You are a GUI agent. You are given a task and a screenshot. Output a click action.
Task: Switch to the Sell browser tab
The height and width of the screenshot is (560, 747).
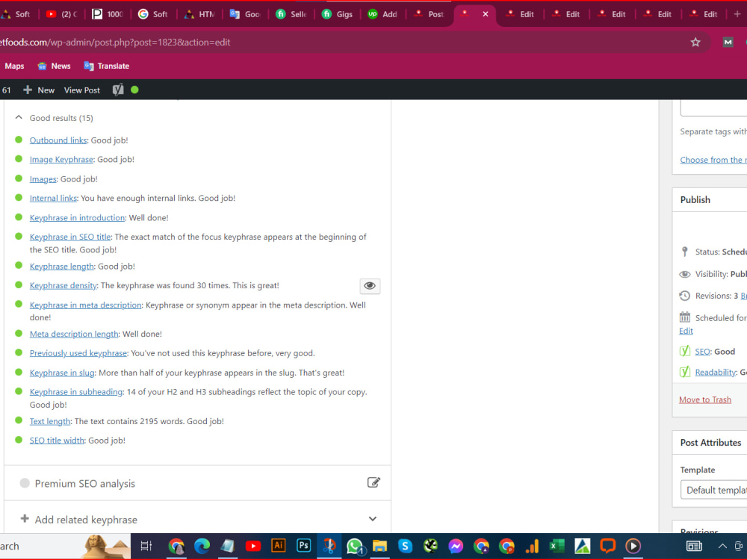(291, 14)
